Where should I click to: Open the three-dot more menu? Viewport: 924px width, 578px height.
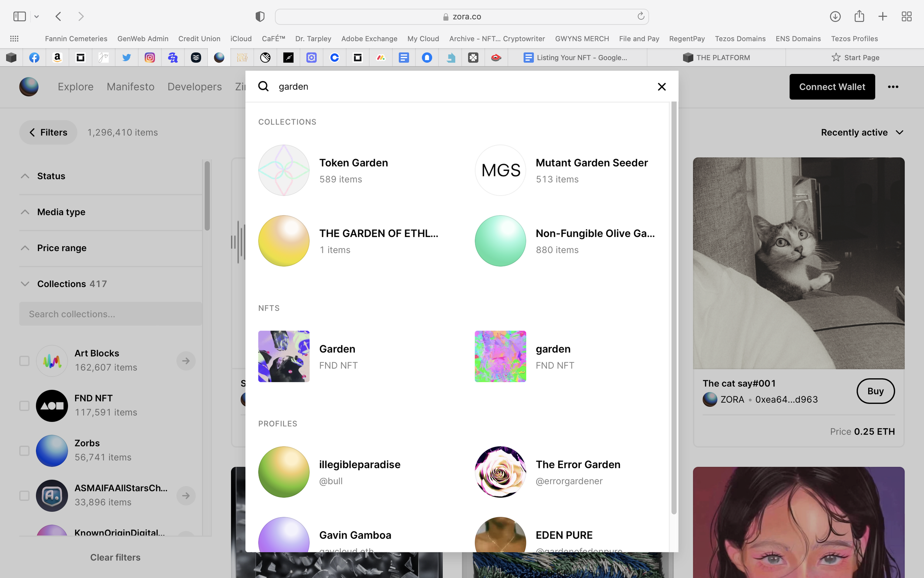click(x=893, y=87)
